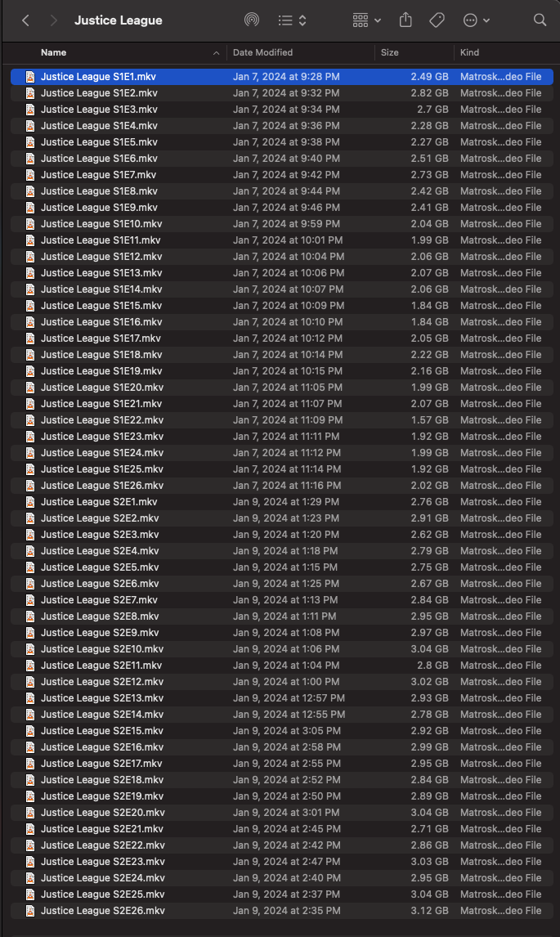Select file name Justice League S2E2.mkv

100,518
